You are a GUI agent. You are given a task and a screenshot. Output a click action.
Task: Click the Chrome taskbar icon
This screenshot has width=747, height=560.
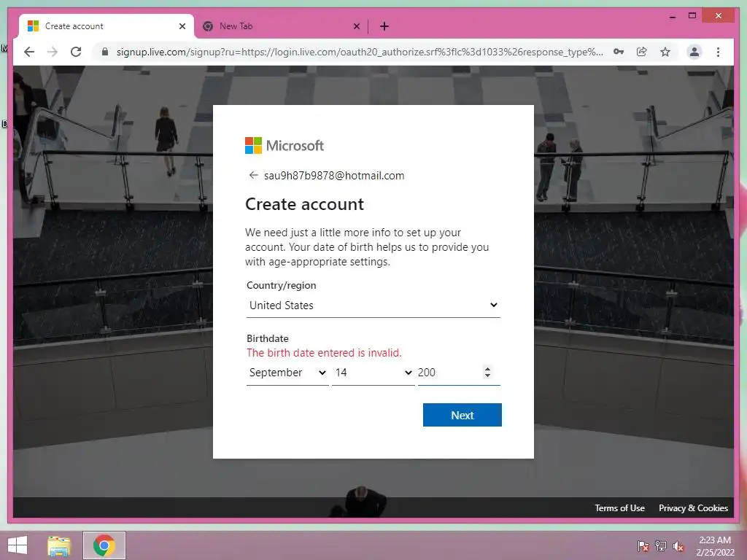(104, 545)
